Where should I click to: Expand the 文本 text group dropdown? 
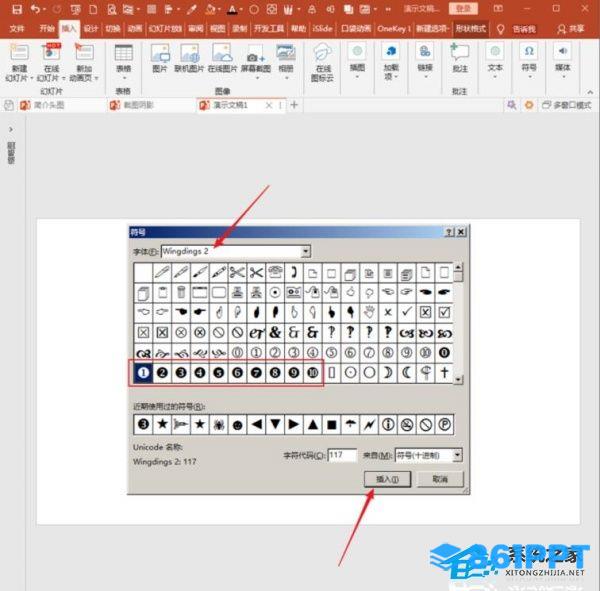point(495,77)
